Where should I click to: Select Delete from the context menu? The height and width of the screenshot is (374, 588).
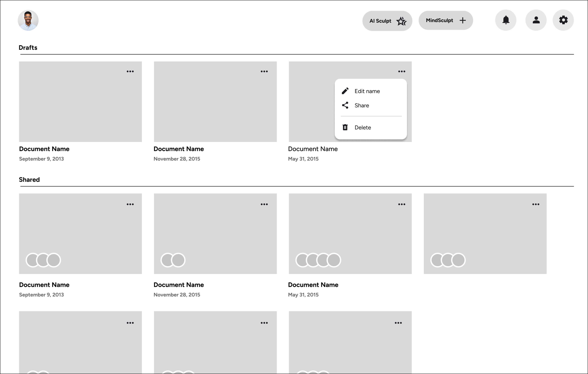(363, 127)
